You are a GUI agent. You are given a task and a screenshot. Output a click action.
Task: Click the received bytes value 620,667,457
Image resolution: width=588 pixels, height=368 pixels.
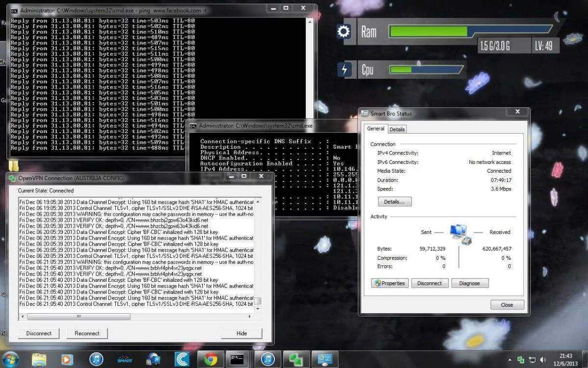point(497,249)
